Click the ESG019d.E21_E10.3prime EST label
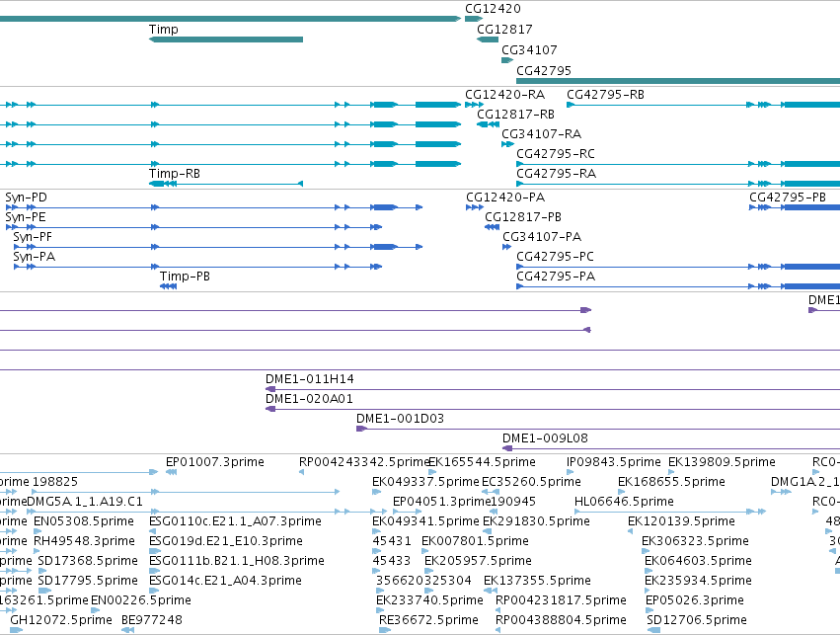This screenshot has width=840, height=635. click(225, 541)
